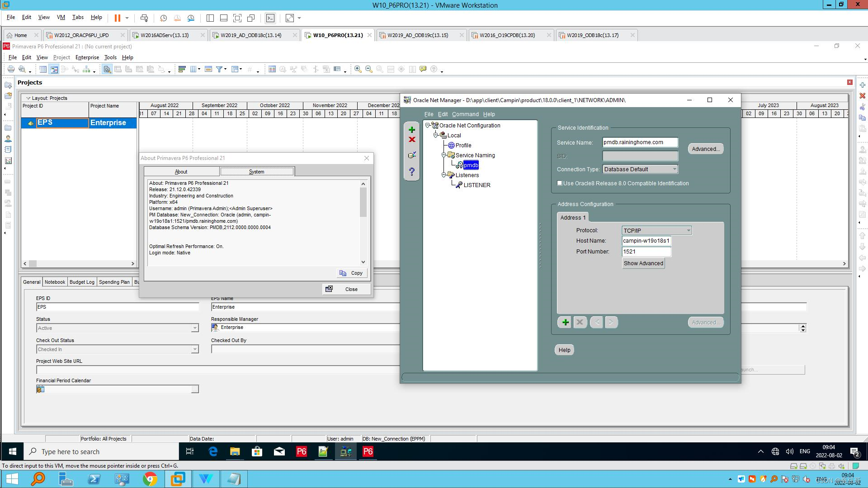This screenshot has width=868, height=488.
Task: Open Print Preview in P6 toolbar
Action: 22,69
